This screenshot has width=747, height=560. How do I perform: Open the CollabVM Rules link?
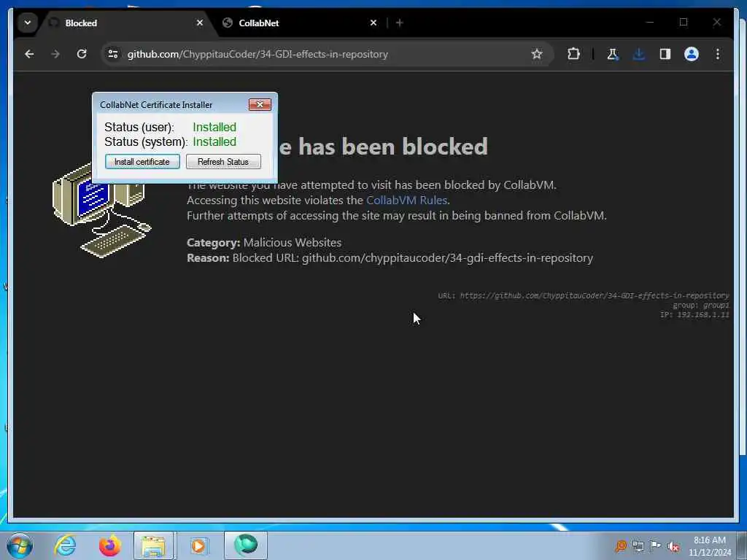pyautogui.click(x=406, y=201)
